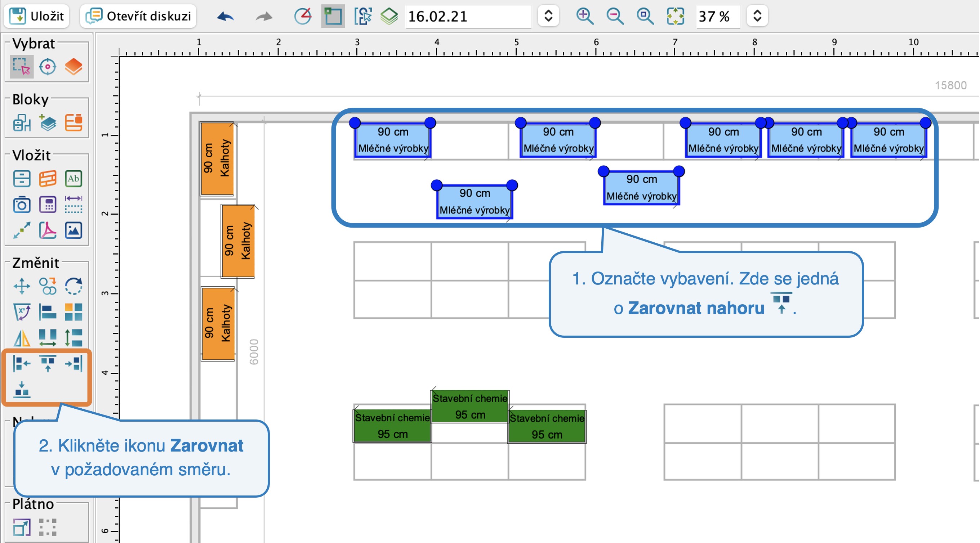Click the Uložit save button
Screen dimensions: 980x543
tap(36, 16)
